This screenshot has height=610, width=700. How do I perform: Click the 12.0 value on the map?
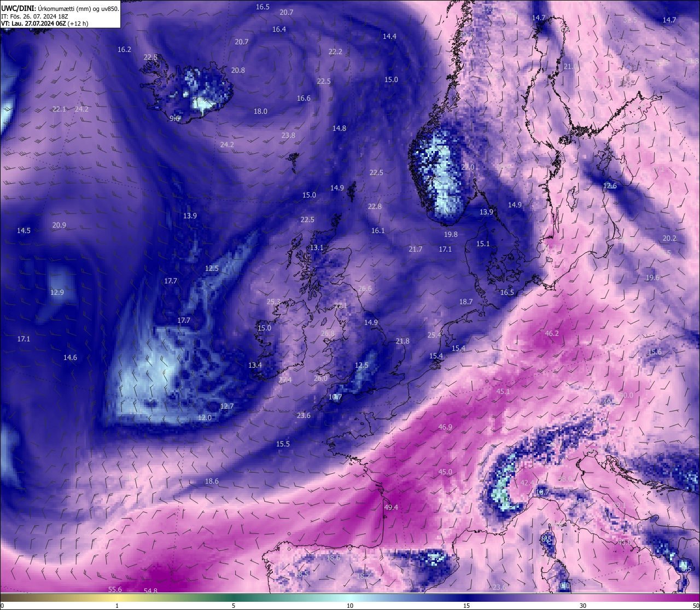point(205,418)
